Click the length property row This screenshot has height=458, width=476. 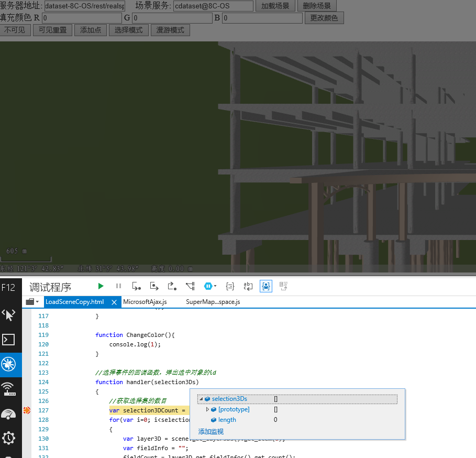(297, 420)
